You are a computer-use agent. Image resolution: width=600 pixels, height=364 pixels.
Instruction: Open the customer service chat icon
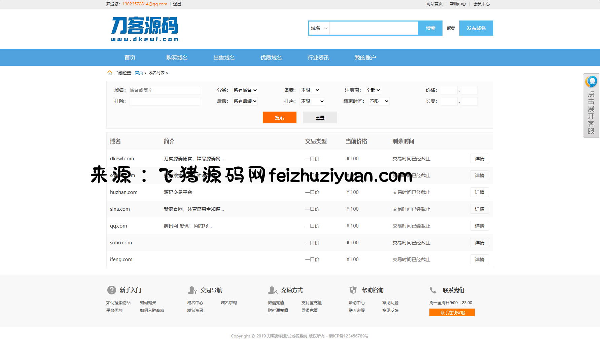(591, 82)
